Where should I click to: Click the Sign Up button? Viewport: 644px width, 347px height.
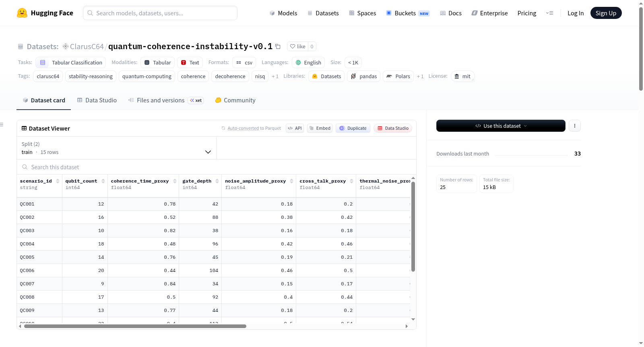pos(606,13)
